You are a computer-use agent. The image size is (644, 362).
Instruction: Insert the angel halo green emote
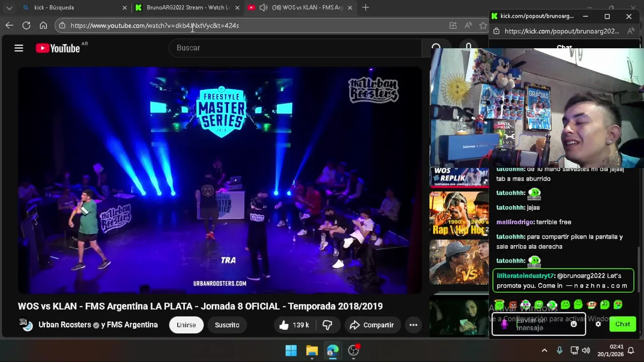point(499,305)
